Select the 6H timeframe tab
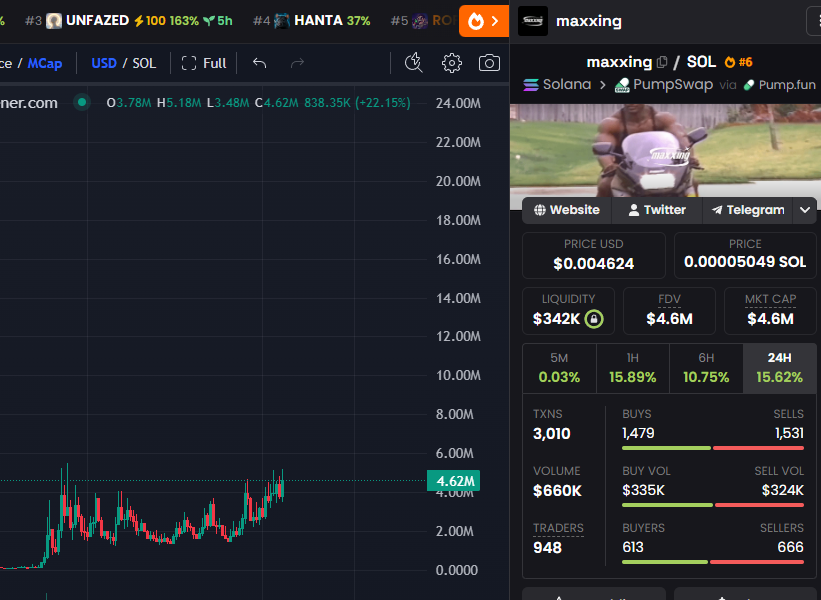Image resolution: width=821 pixels, height=600 pixels. point(706,368)
